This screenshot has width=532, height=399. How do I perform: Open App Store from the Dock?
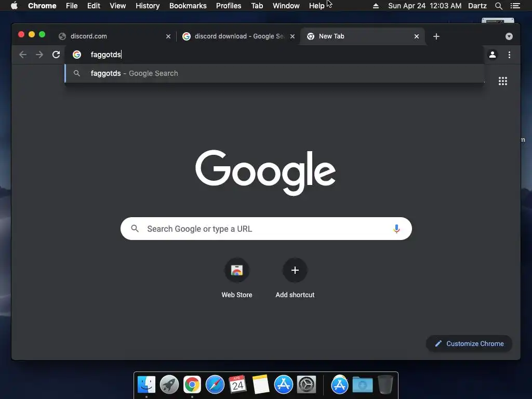(284, 384)
